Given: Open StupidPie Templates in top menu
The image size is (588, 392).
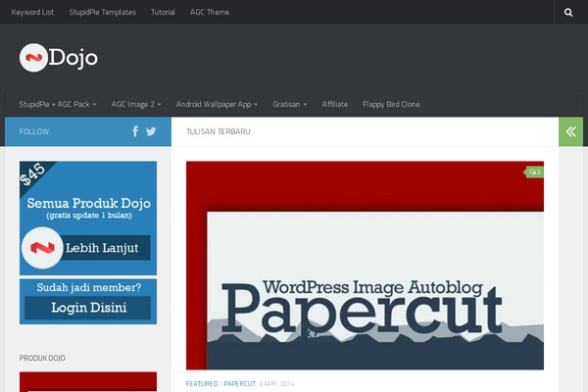Looking at the screenshot, I should coord(102,13).
